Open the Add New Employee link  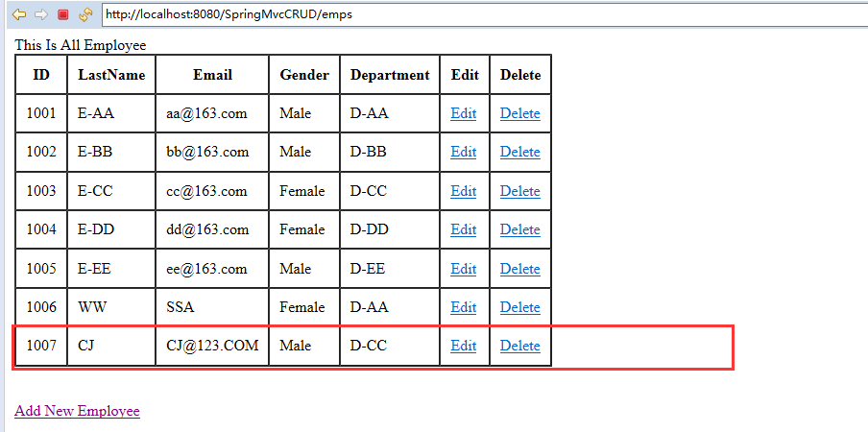tap(77, 411)
